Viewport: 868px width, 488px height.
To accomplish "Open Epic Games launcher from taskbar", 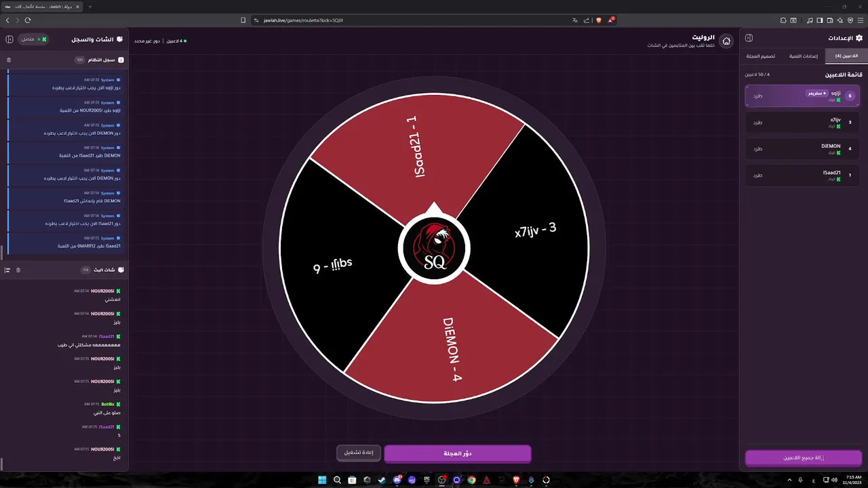I will (427, 480).
